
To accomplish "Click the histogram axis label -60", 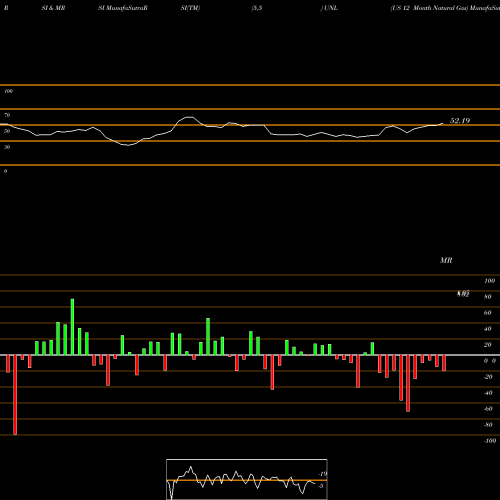I will (488, 409).
